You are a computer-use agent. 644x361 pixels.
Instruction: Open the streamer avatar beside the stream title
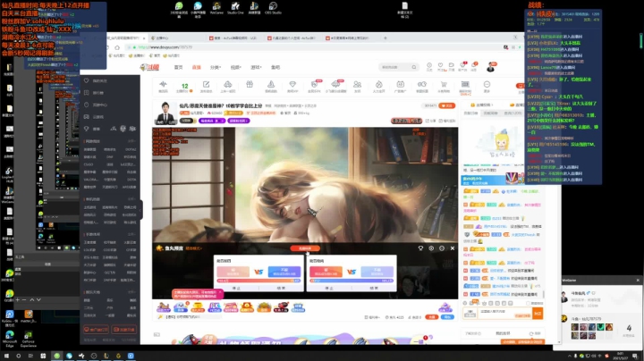click(x=165, y=112)
